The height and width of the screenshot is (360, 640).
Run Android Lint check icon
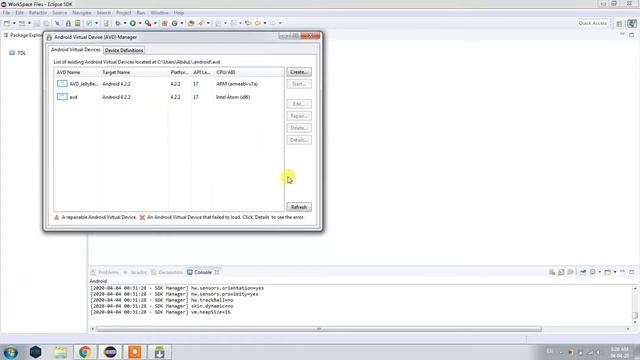[89, 23]
